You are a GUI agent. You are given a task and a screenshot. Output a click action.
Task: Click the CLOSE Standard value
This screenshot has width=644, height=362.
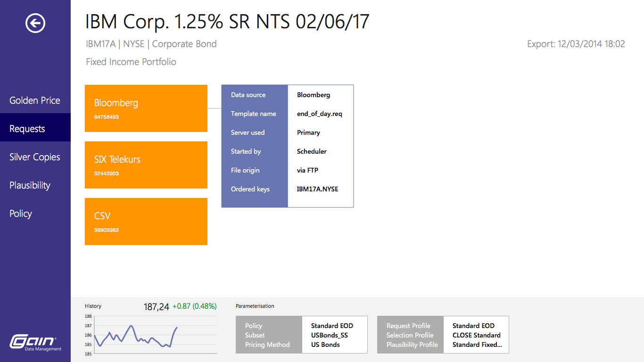click(477, 335)
